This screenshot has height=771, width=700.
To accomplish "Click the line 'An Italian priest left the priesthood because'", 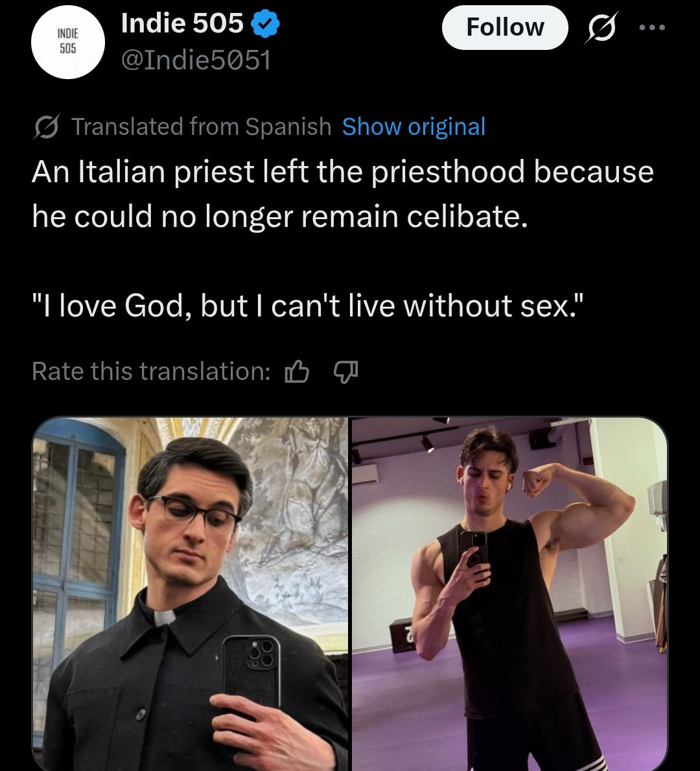I will point(342,172).
